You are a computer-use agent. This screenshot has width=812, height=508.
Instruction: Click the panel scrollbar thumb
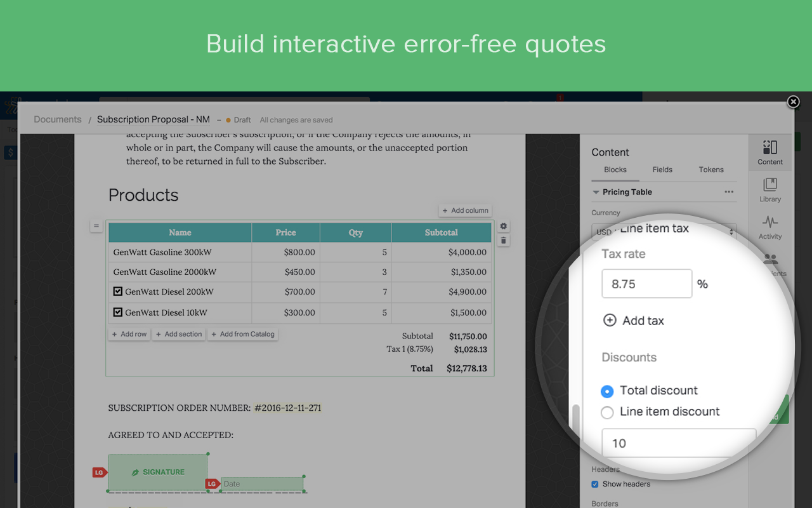[575, 420]
